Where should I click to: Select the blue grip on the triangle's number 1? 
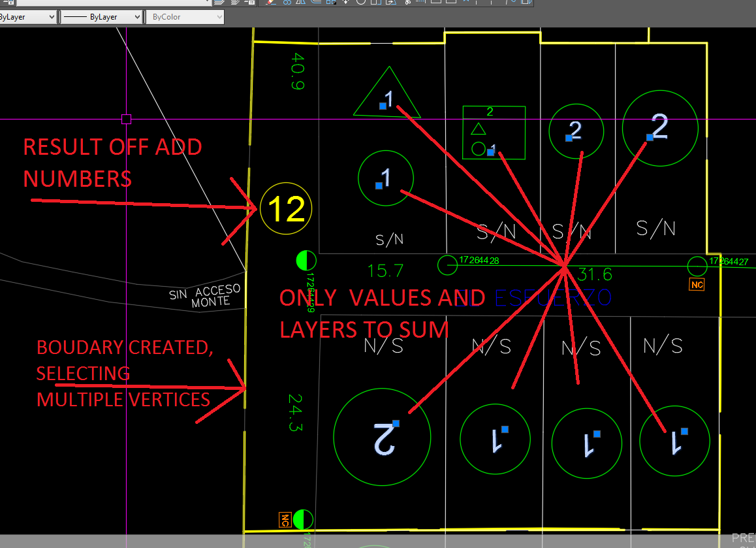pyautogui.click(x=383, y=106)
